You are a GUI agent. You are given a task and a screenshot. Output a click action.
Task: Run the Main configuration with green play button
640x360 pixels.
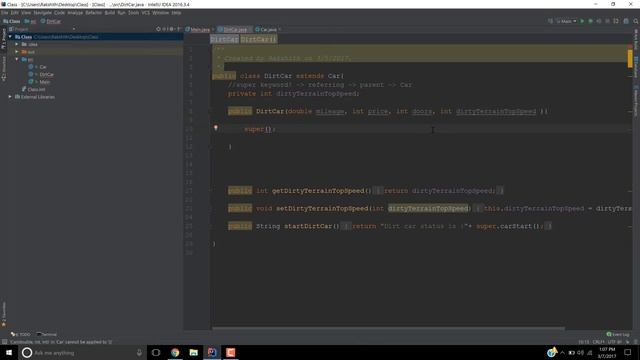click(582, 21)
